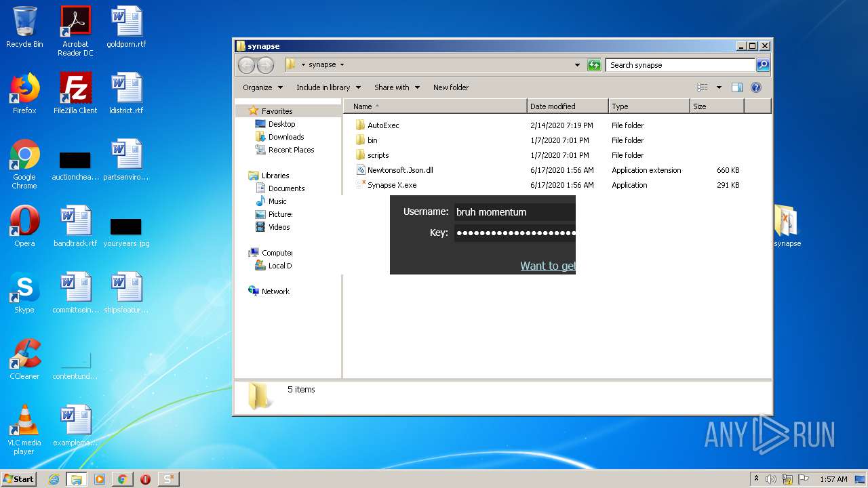Open ldistrict.rtf desktop file
This screenshot has height=488, width=868.
[x=126, y=94]
